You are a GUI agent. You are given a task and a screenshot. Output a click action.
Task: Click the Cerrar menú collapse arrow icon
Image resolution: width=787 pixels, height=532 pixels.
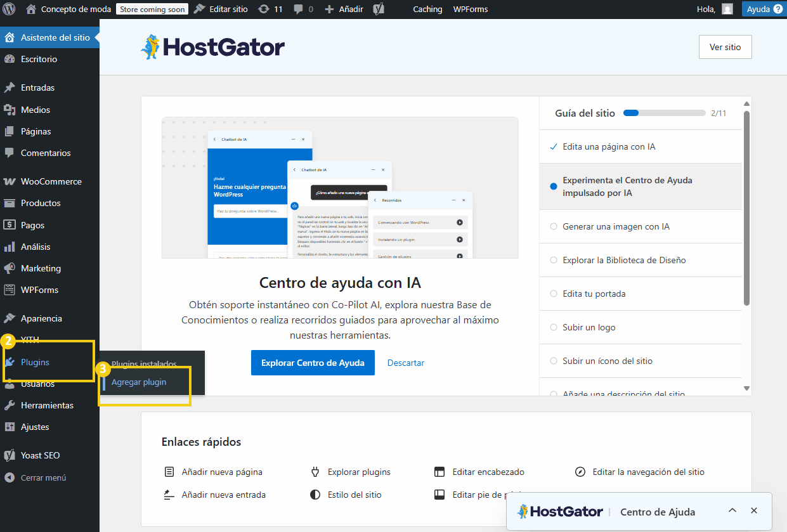tap(10, 477)
